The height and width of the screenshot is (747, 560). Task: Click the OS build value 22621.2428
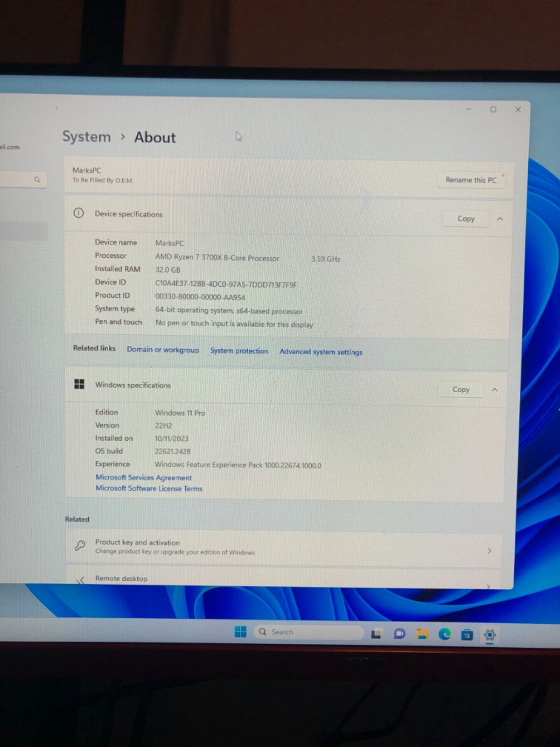[x=173, y=451]
